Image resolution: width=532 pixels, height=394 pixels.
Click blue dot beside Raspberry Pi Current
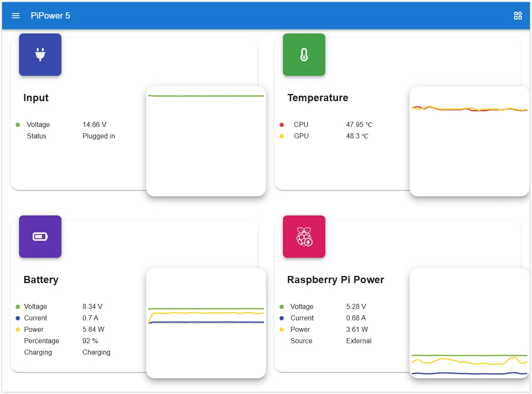(x=282, y=318)
